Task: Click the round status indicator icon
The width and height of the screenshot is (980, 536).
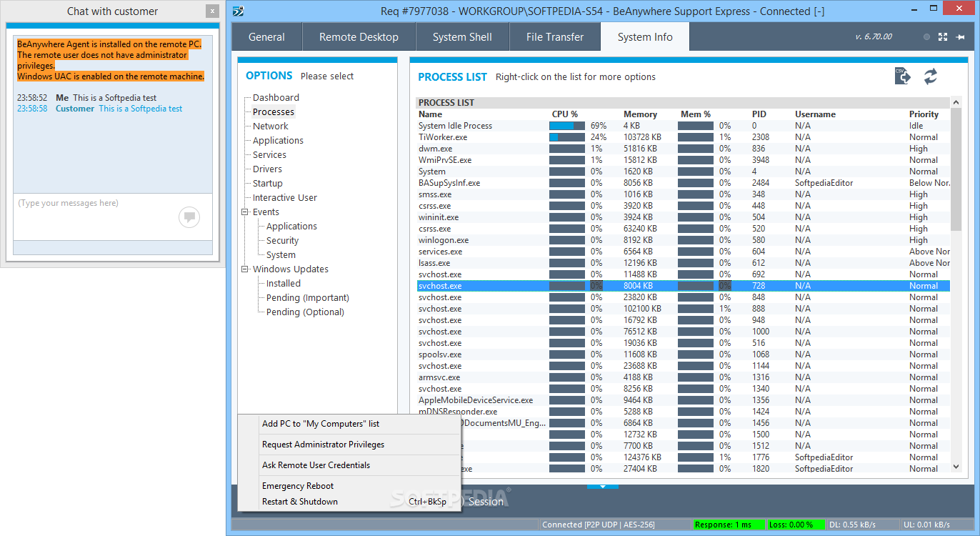Action: click(926, 36)
